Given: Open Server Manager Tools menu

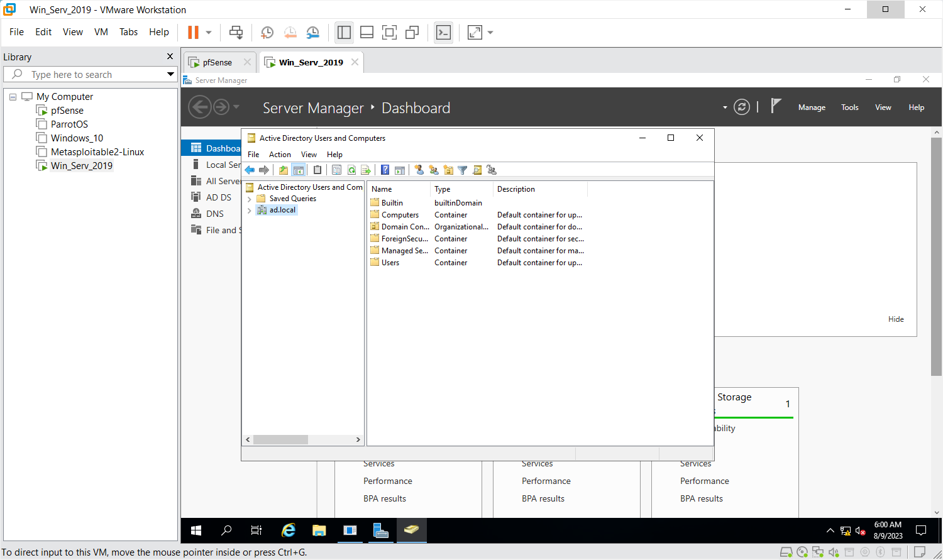Looking at the screenshot, I should (x=850, y=107).
